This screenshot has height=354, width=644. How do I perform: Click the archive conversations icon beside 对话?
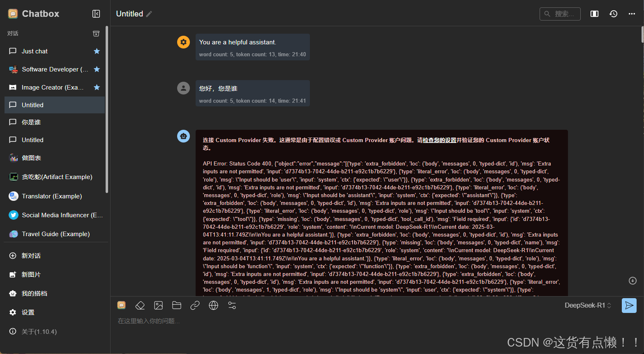click(x=96, y=34)
